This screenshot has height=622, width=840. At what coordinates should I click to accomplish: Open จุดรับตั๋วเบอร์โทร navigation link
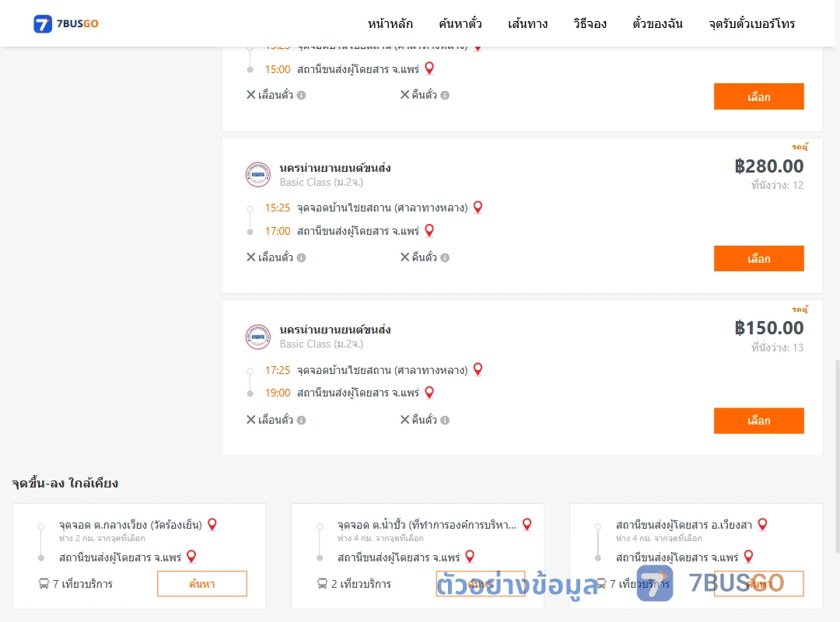click(x=751, y=23)
